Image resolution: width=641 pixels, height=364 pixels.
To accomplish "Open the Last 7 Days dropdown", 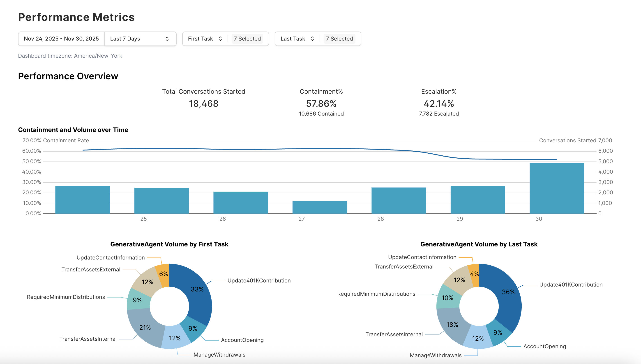I will coord(141,39).
